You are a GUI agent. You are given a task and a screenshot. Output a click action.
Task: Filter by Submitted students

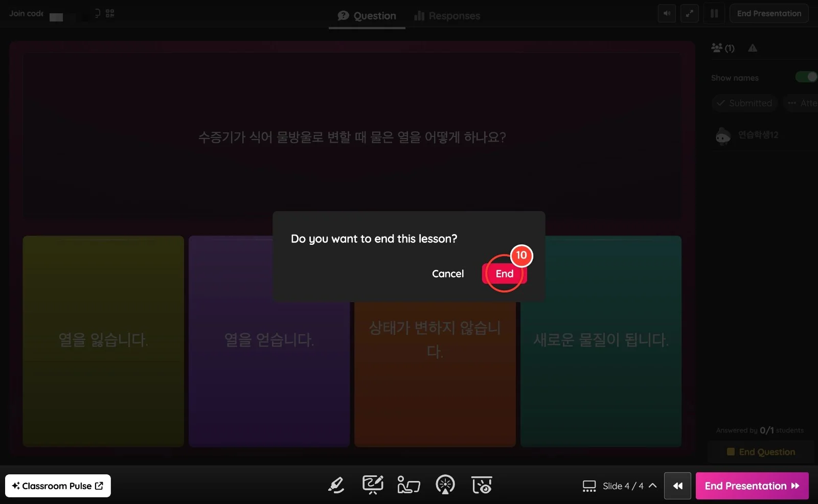(x=744, y=103)
